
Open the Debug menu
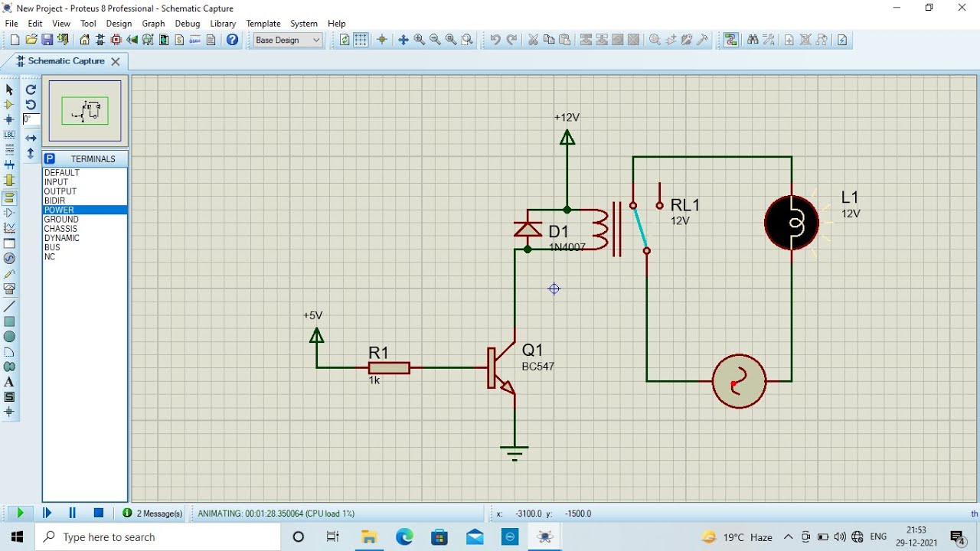pyautogui.click(x=187, y=24)
